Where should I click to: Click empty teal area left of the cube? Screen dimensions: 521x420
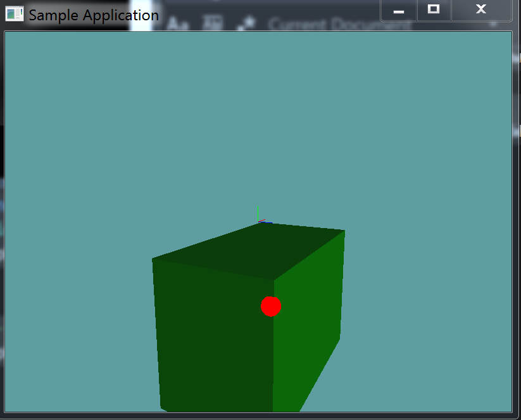pyautogui.click(x=76, y=285)
